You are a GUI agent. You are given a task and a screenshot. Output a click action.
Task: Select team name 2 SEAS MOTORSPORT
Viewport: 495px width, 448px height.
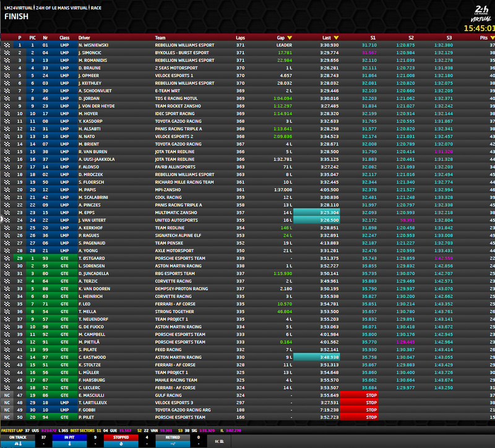(176, 68)
